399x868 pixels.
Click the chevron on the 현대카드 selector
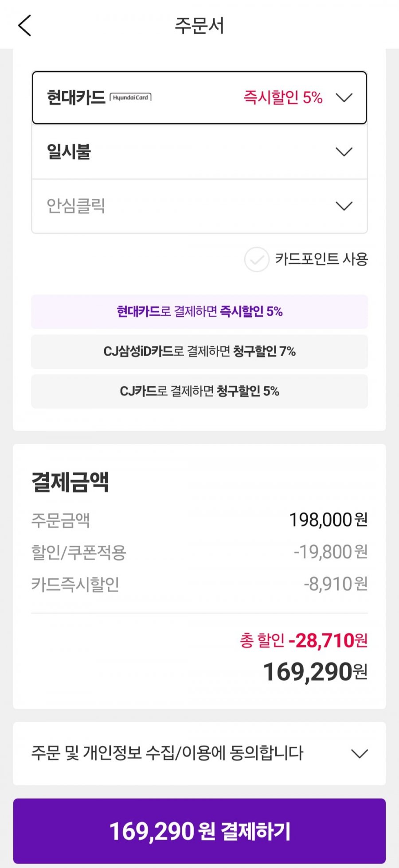(x=344, y=97)
